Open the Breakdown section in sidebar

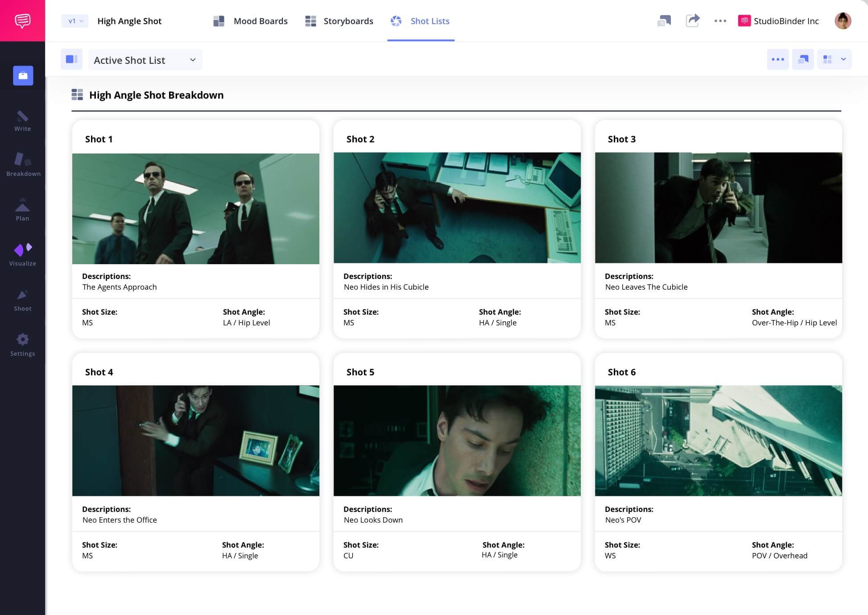[x=23, y=164]
